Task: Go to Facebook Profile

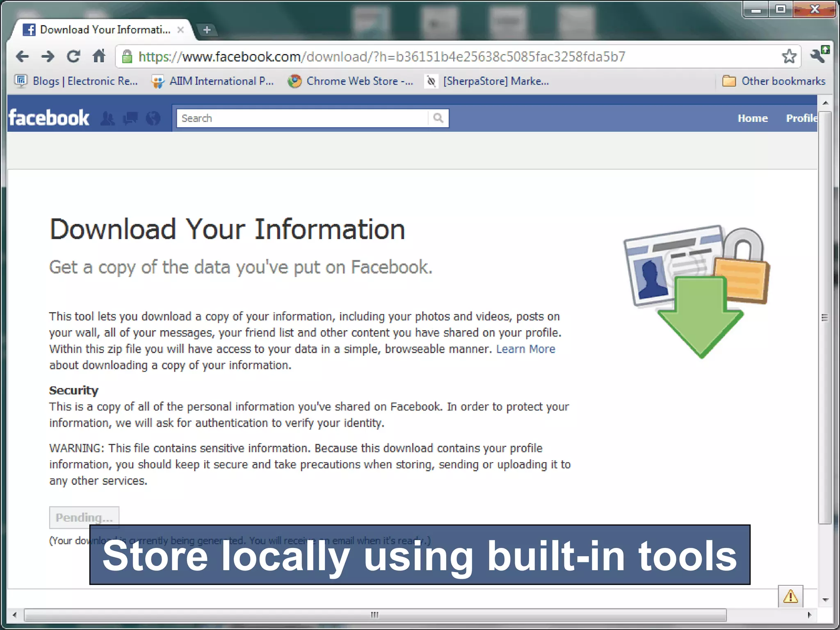Action: pyautogui.click(x=801, y=119)
